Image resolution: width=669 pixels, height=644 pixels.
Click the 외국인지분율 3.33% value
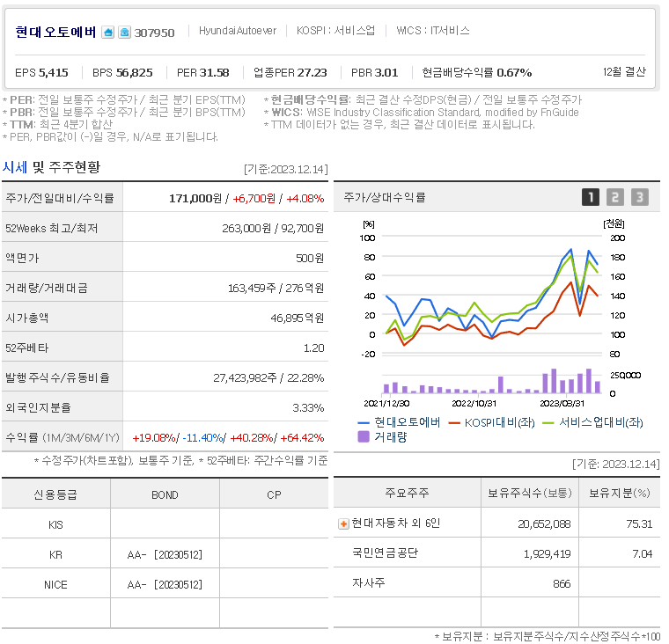(x=308, y=408)
